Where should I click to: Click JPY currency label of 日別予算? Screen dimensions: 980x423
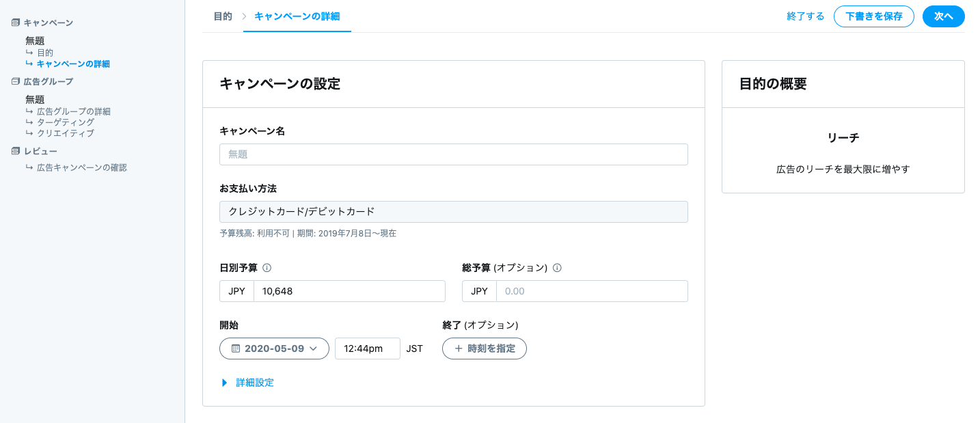(x=236, y=291)
